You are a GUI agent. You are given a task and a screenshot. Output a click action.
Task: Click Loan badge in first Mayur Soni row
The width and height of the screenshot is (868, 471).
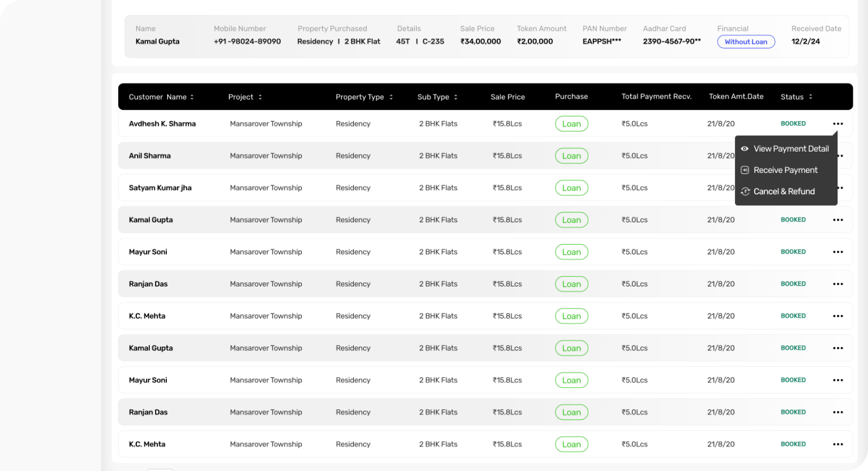click(572, 252)
